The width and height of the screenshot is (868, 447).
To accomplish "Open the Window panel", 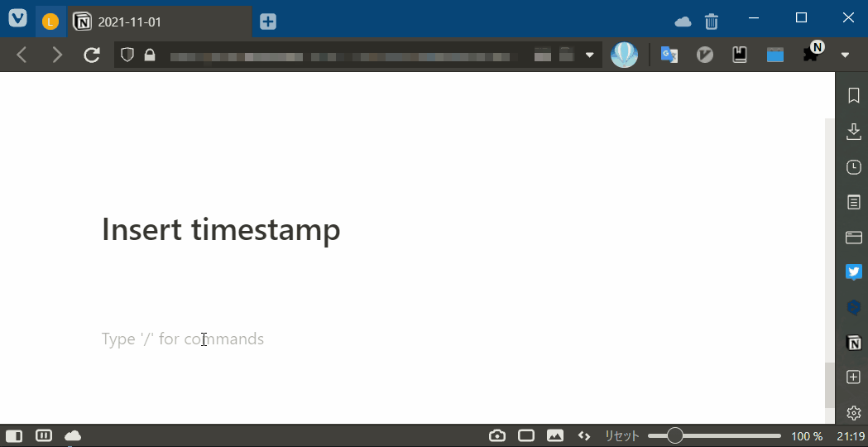I will 854,238.
